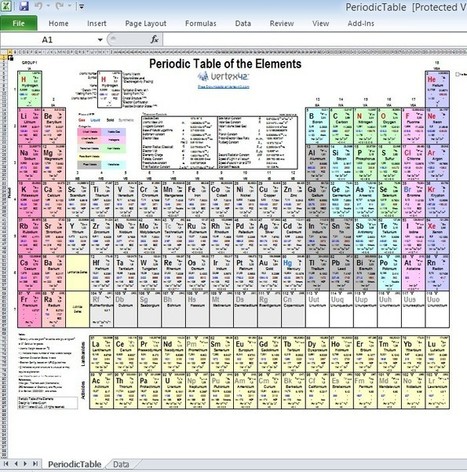Open the Customize Quick Access Toolbar dropdown
The width and height of the screenshot is (467, 472).
pos(81,6)
